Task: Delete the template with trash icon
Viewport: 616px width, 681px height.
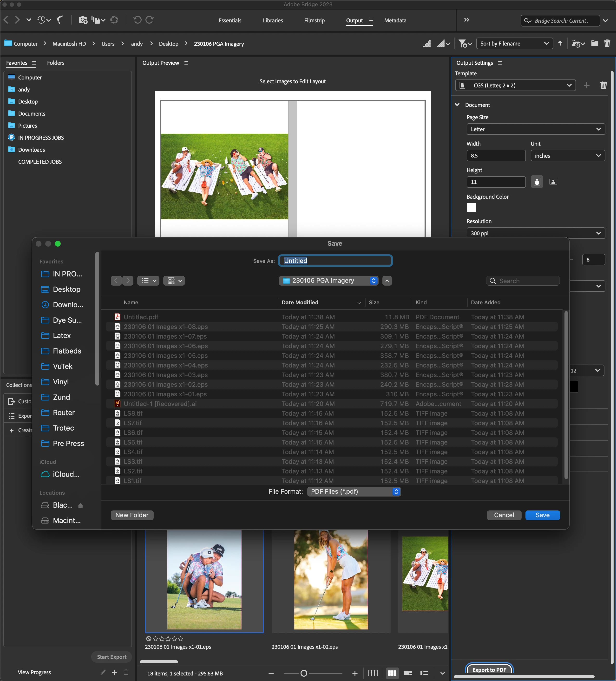Action: click(603, 85)
